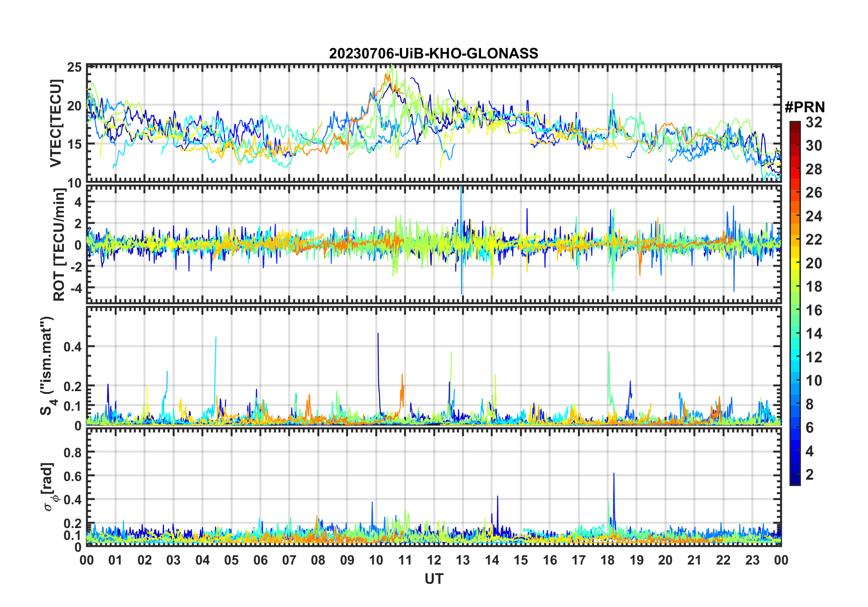The image size is (868, 607).
Task: Click sigma phi axis tick value 0.6
Action: tap(73, 476)
